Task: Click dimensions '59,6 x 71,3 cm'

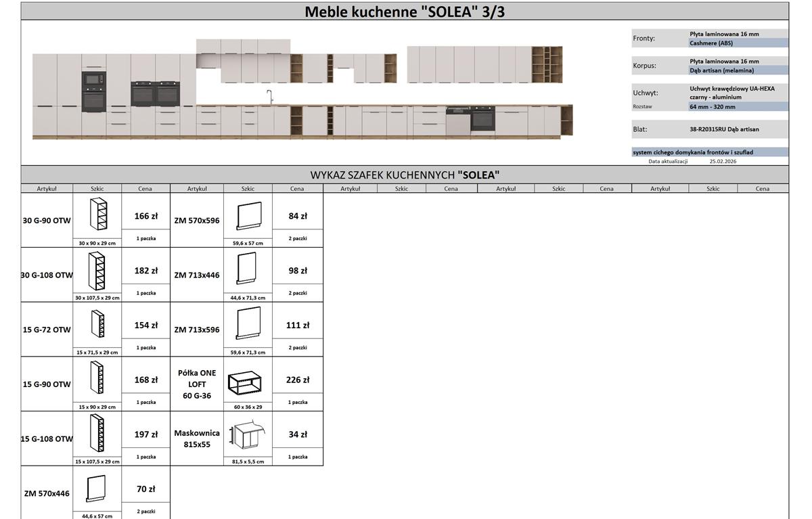Action: click(x=248, y=353)
